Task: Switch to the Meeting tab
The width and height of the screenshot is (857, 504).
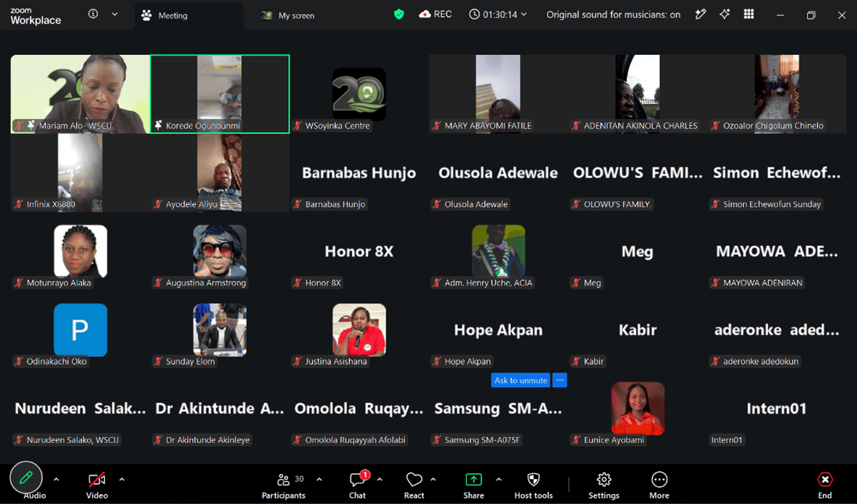Action: point(188,16)
